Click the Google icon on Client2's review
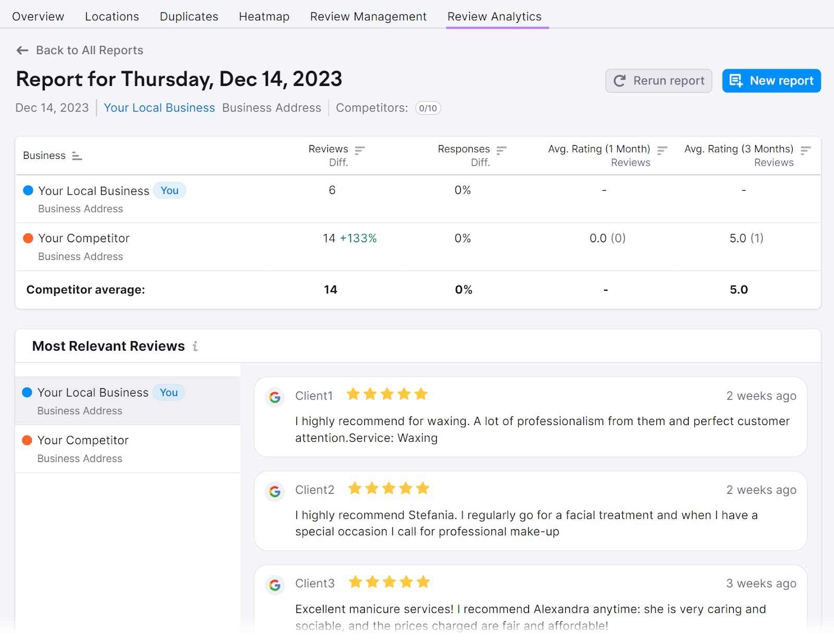The image size is (834, 644). point(274,490)
